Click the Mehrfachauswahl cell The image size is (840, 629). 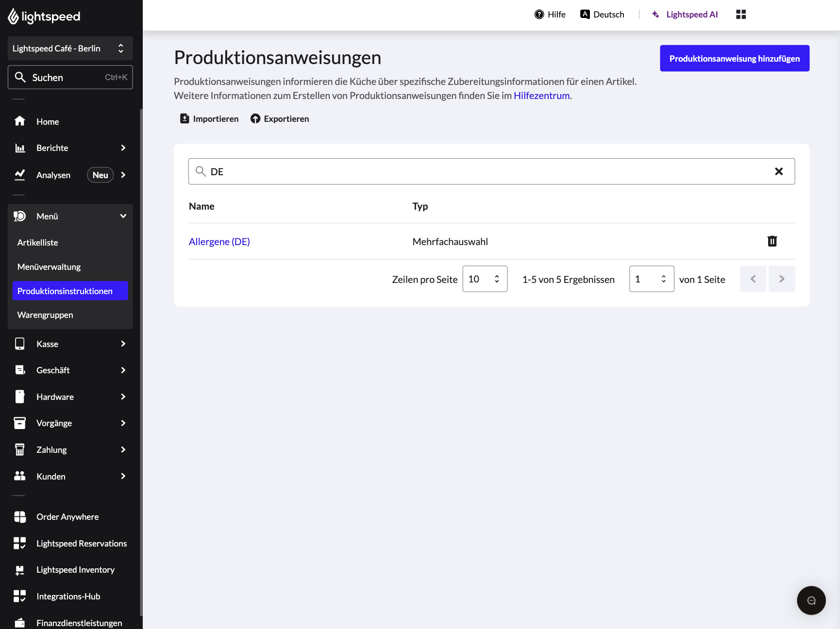pyautogui.click(x=450, y=242)
